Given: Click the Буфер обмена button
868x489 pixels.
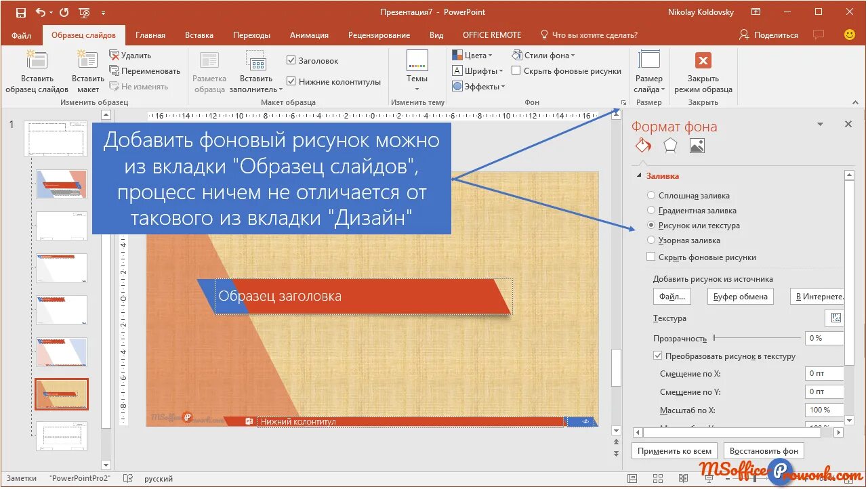Looking at the screenshot, I should 741,296.
